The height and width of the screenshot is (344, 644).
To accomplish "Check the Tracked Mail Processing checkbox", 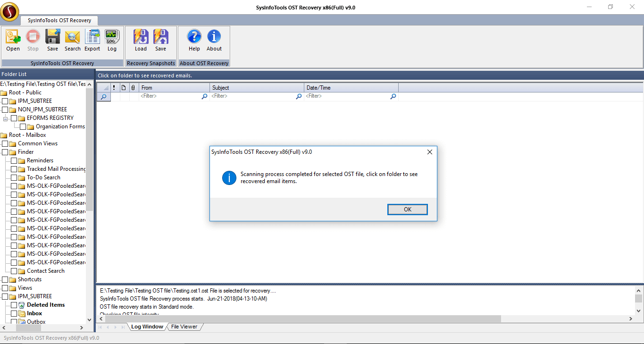I will [x=14, y=169].
